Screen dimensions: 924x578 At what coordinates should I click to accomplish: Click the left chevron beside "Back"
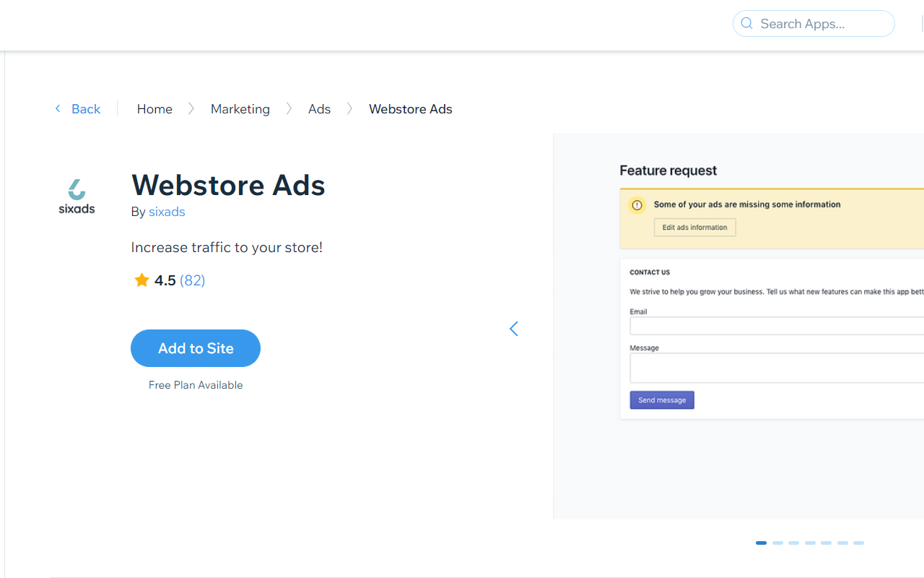58,108
